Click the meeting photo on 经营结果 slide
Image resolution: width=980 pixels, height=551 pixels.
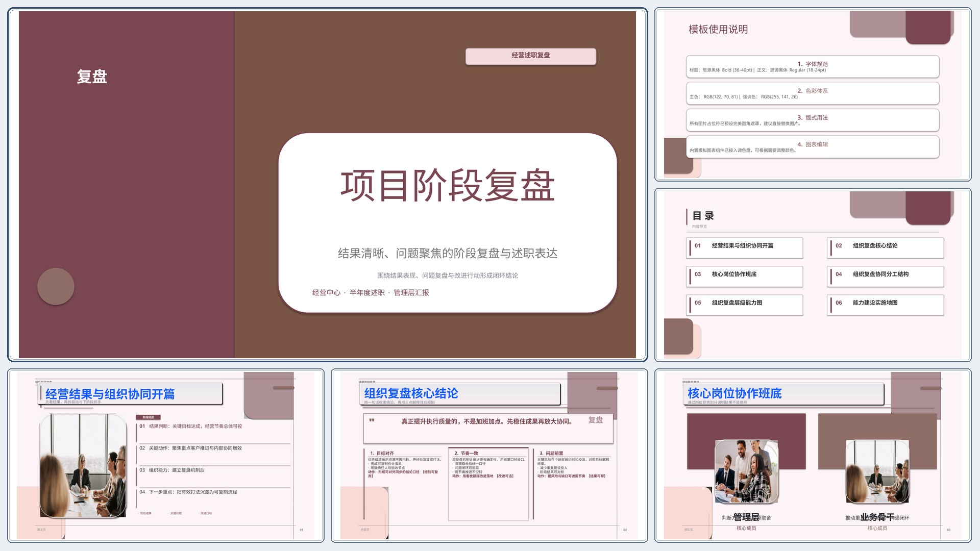[83, 465]
